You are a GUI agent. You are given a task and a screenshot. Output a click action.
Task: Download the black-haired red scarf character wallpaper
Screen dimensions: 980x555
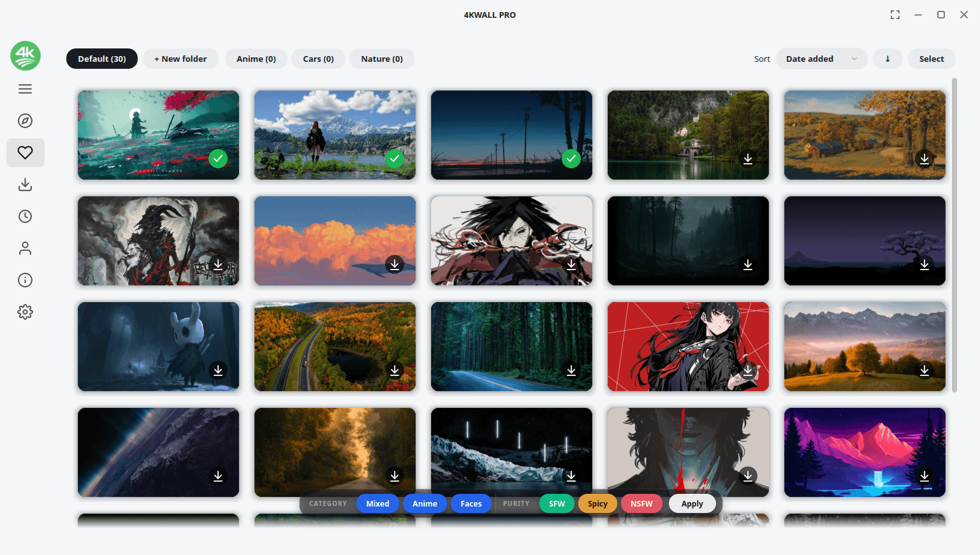(571, 264)
